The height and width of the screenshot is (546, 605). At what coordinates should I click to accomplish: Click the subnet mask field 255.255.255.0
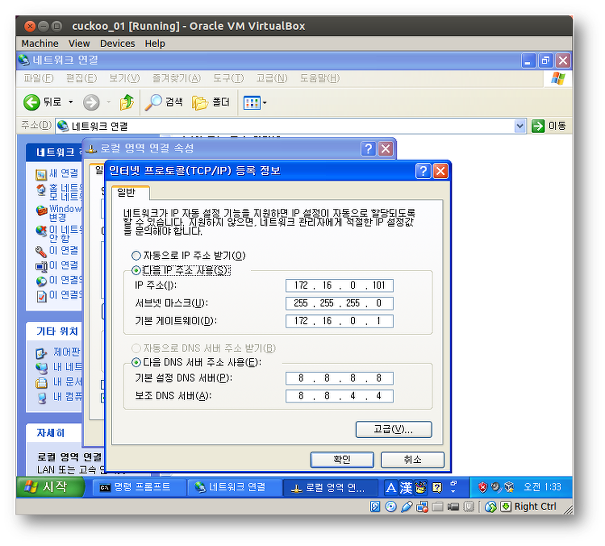click(339, 303)
